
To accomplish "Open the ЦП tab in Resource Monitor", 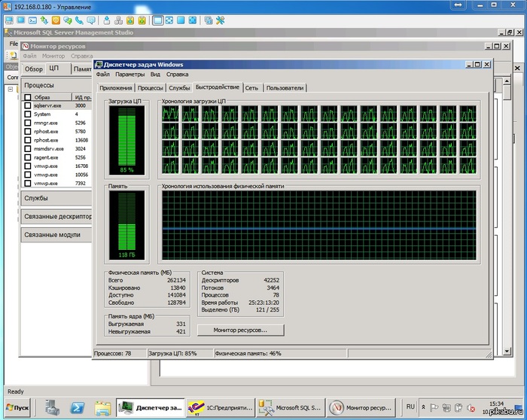I will [53, 68].
